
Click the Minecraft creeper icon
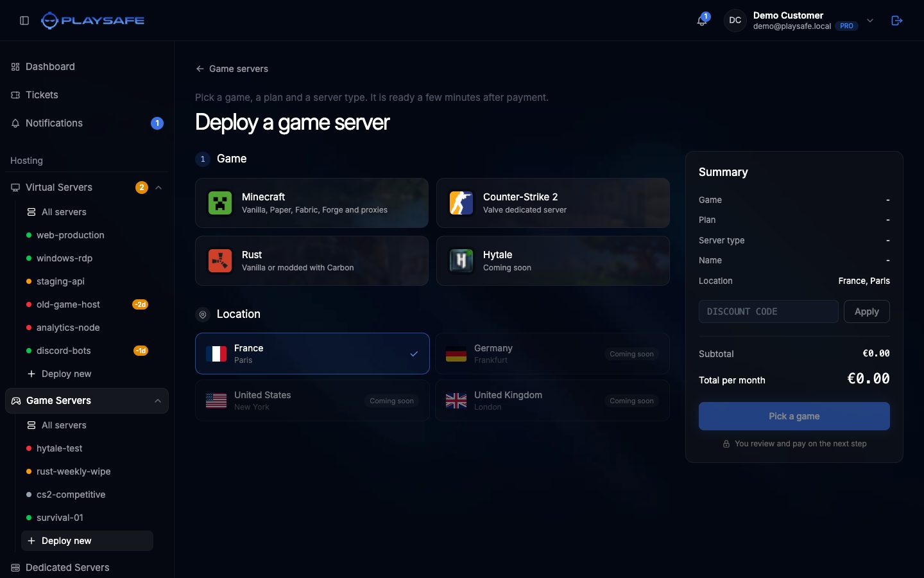pyautogui.click(x=220, y=203)
